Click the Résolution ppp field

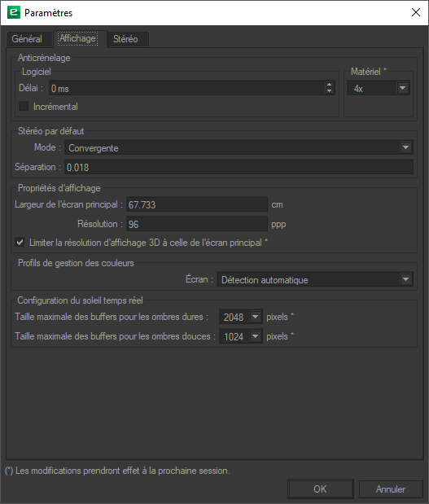pos(197,224)
